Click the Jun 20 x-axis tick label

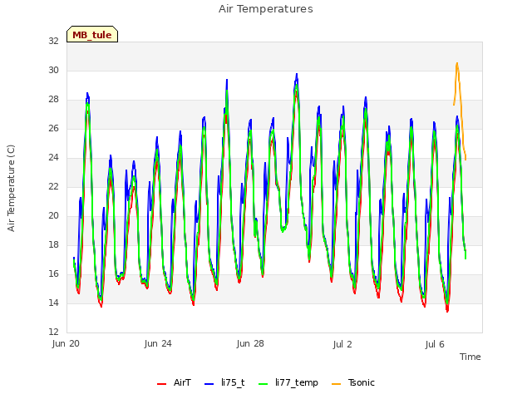coord(66,343)
